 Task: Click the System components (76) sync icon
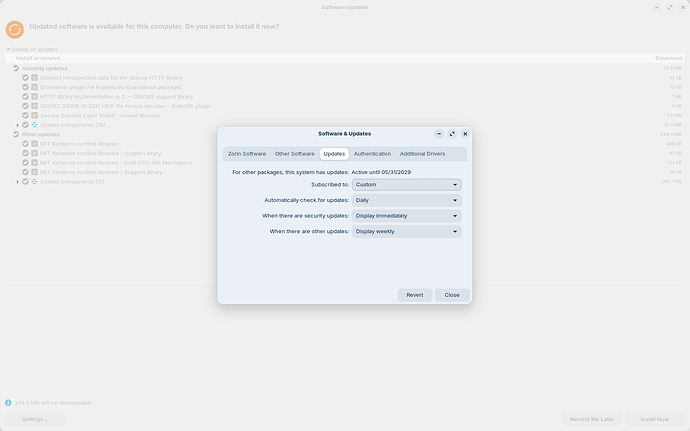pos(34,125)
